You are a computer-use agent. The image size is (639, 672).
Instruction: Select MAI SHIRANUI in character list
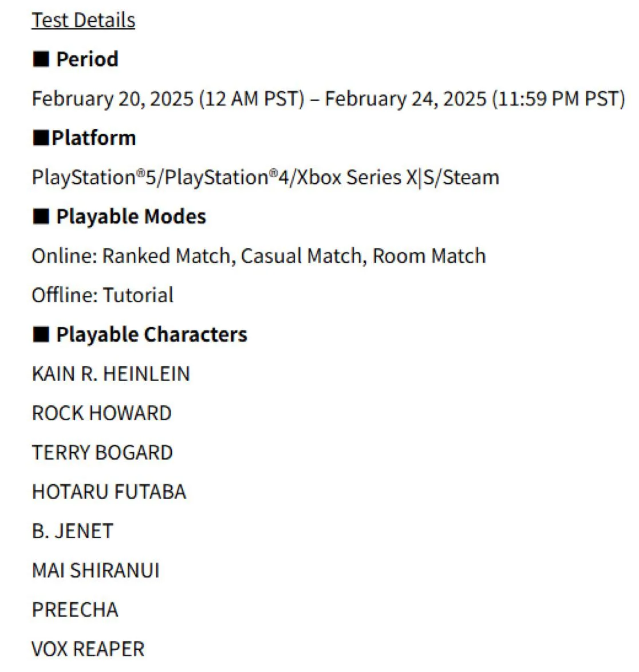pos(96,571)
